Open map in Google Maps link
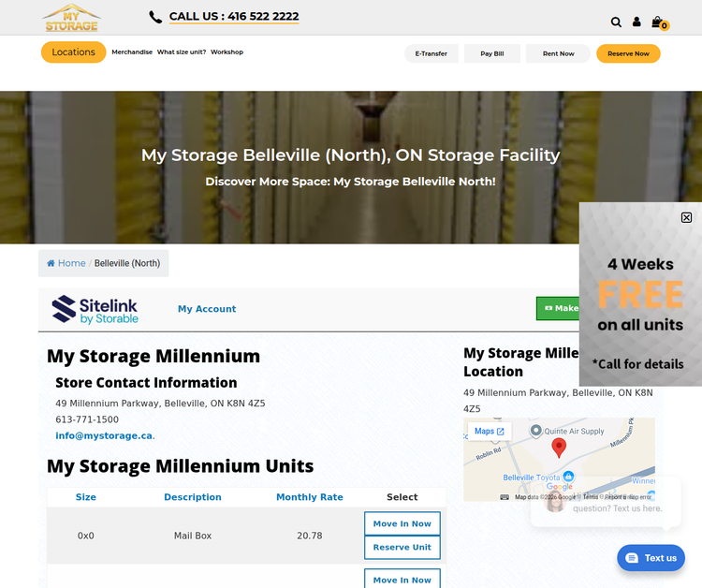Screen dimensions: 702x588 pyautogui.click(x=490, y=432)
